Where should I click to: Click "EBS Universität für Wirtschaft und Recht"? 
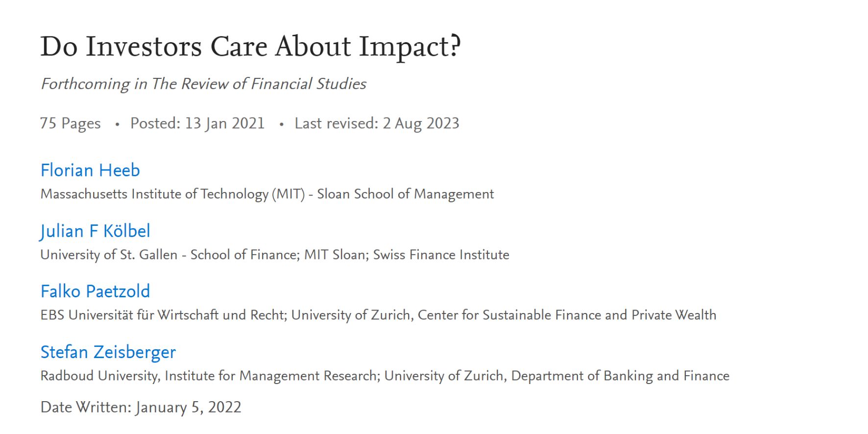point(163,315)
